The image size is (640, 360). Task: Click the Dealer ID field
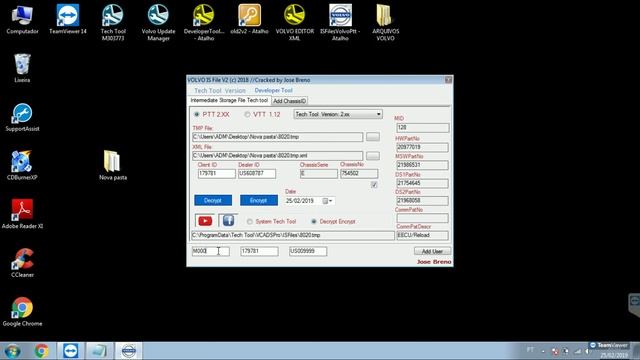tap(257, 173)
